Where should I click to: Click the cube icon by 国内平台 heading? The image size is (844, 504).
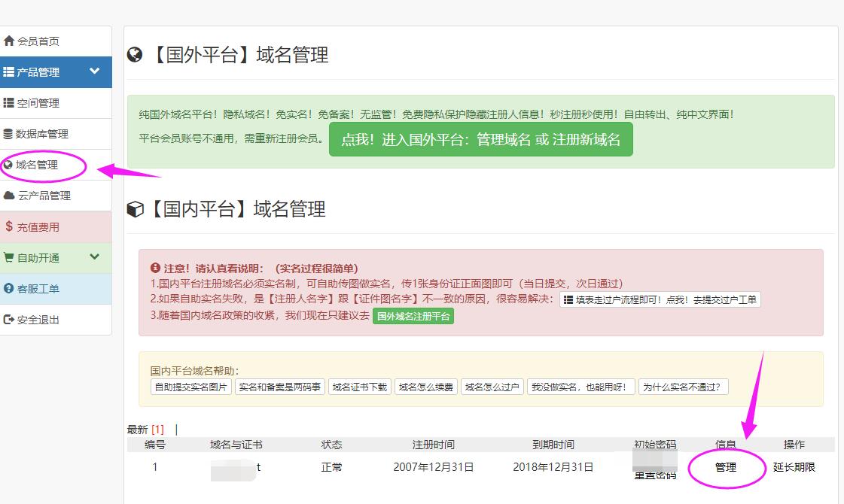tap(135, 209)
